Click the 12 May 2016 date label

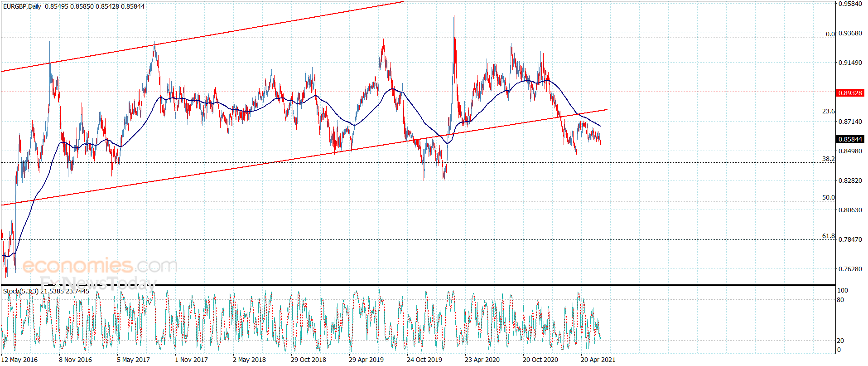pyautogui.click(x=19, y=360)
